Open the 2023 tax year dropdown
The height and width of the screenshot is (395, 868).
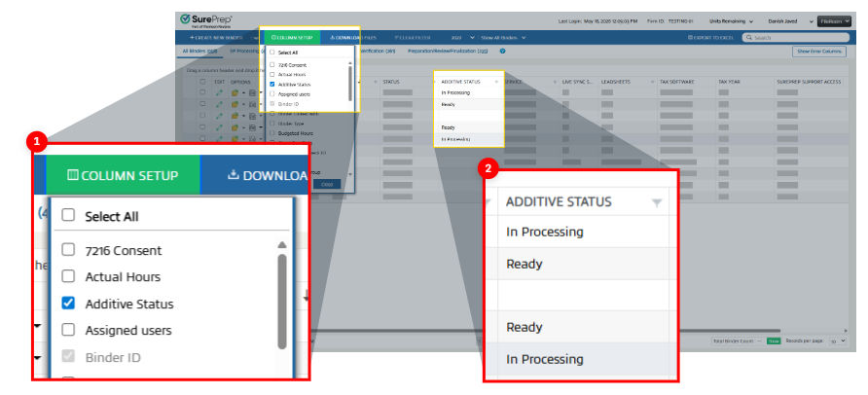point(463,38)
